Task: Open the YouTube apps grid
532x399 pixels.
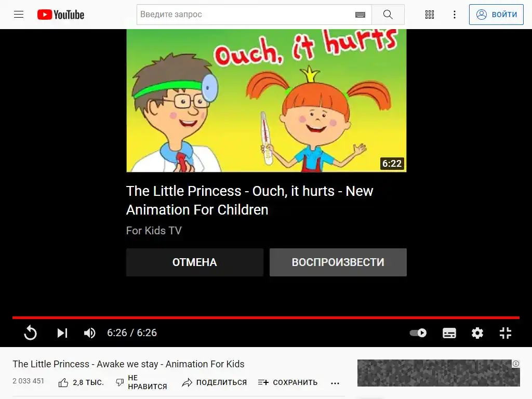Action: coord(430,15)
